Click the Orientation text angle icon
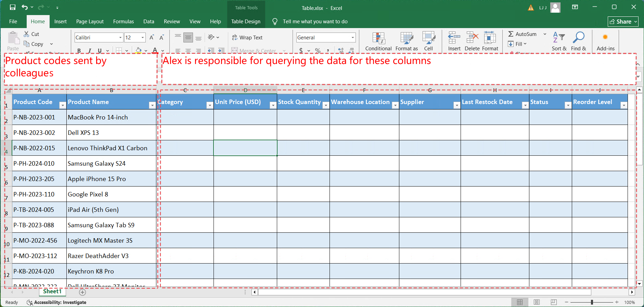The height and width of the screenshot is (307, 644). (211, 37)
